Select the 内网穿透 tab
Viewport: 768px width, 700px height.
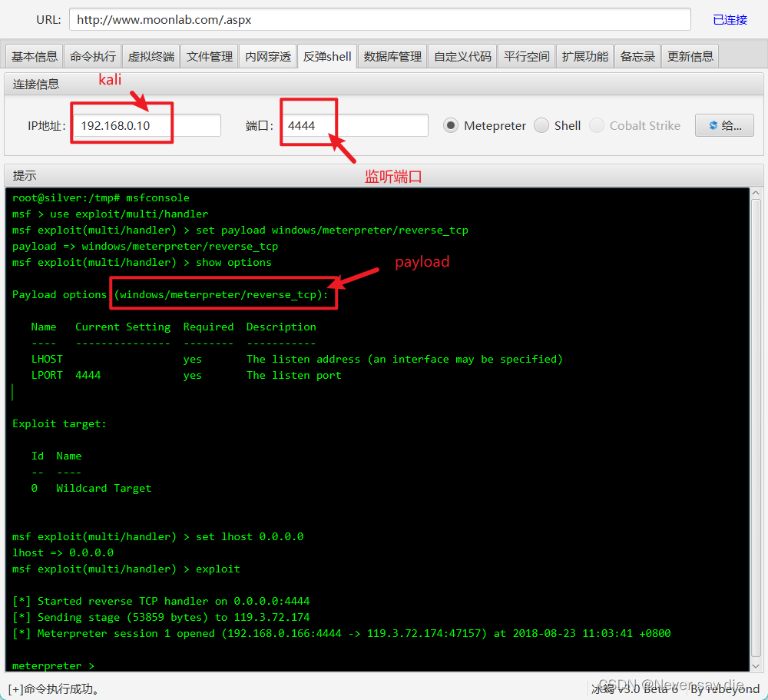point(268,56)
